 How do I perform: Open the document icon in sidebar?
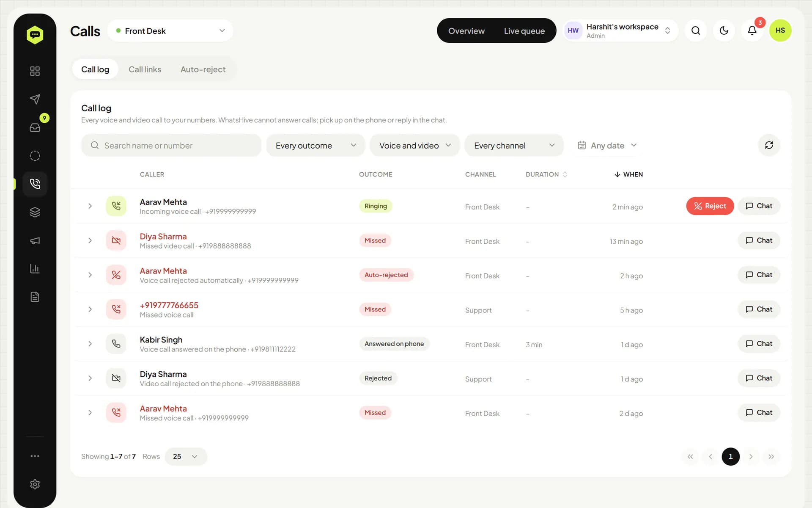pyautogui.click(x=35, y=297)
